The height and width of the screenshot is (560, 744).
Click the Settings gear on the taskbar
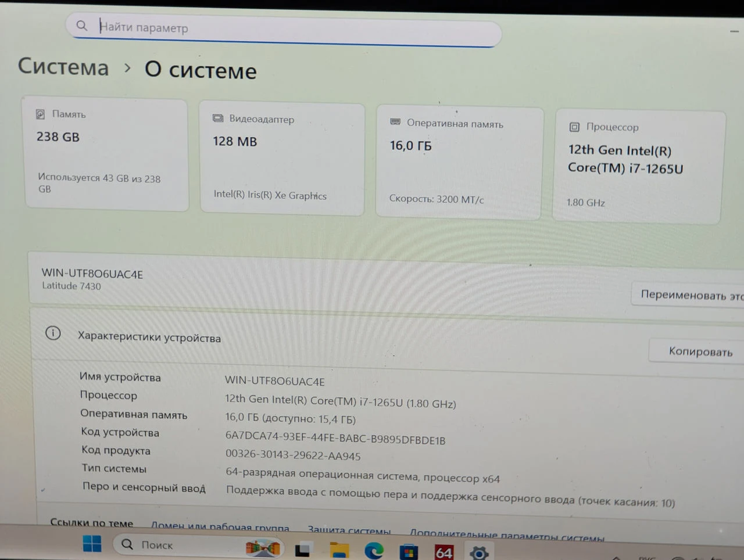pyautogui.click(x=479, y=553)
